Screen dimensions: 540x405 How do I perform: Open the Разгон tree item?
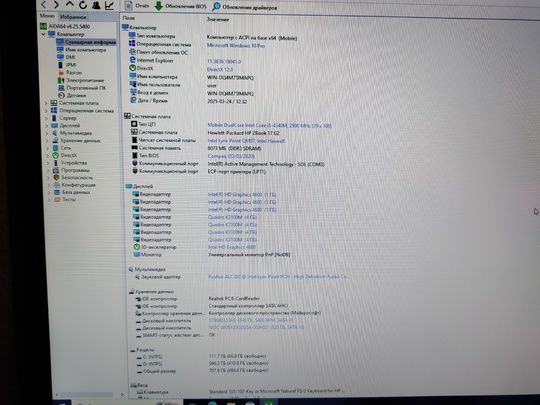tap(70, 73)
